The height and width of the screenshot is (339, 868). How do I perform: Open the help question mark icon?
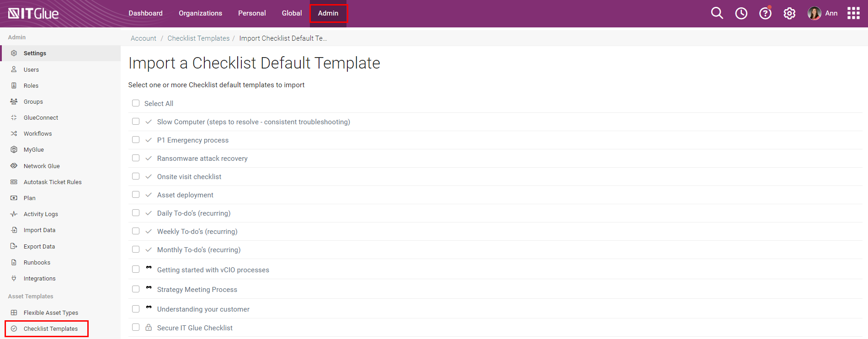tap(766, 13)
